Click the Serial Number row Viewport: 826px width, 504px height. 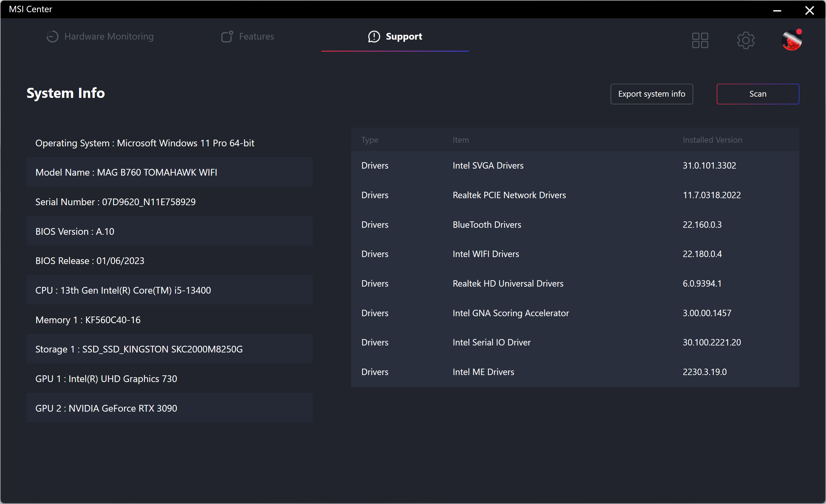coord(170,202)
